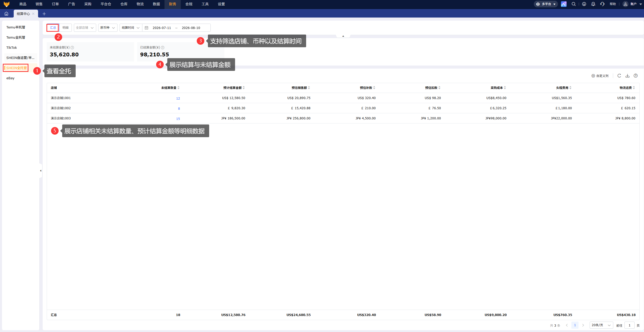This screenshot has width=644, height=332.
Task: Select SHEIN全托管 in sidebar
Action: coord(16,68)
